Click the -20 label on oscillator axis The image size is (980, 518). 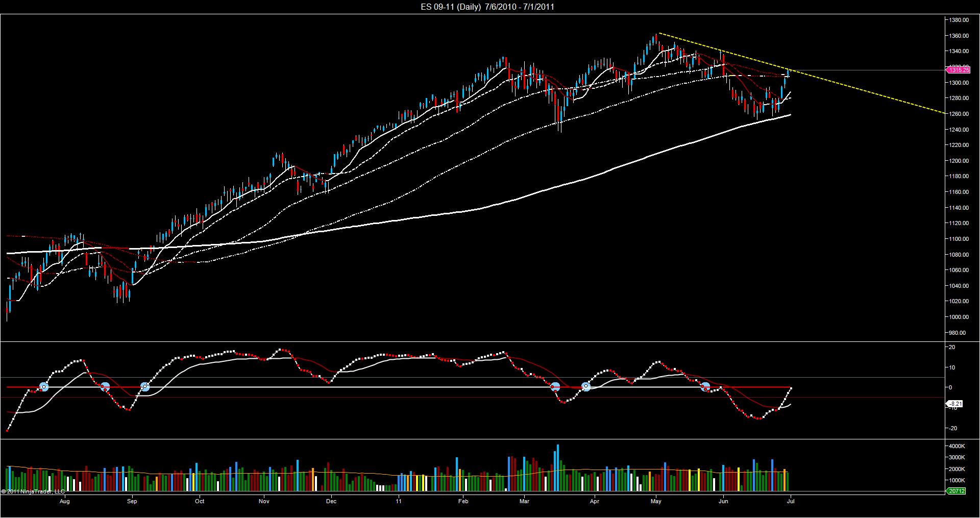(952, 428)
